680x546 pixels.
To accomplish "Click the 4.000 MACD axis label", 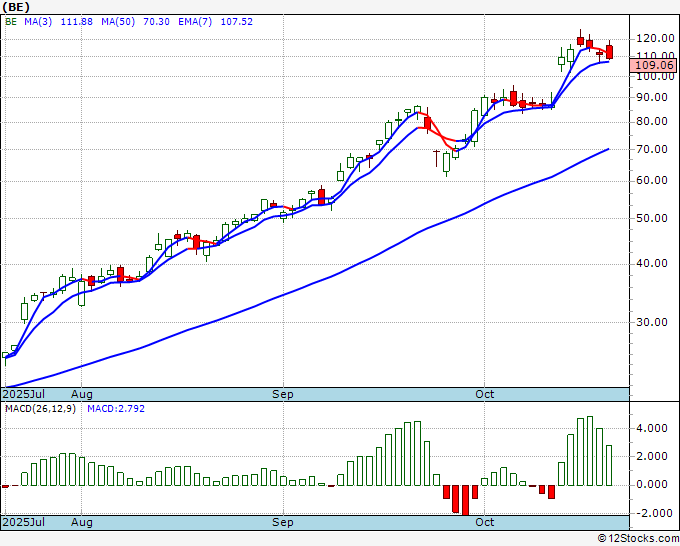I will pos(654,428).
